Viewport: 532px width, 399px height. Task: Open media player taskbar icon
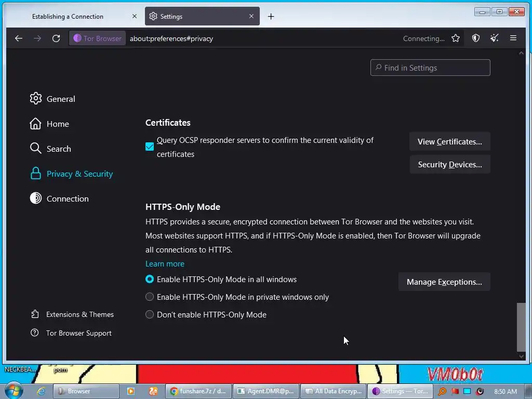click(130, 391)
